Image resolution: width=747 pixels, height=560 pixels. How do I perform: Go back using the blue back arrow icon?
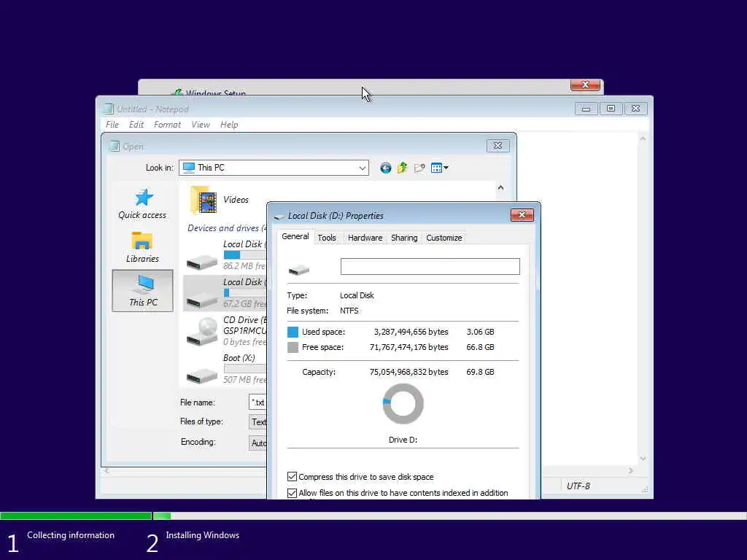coord(385,168)
